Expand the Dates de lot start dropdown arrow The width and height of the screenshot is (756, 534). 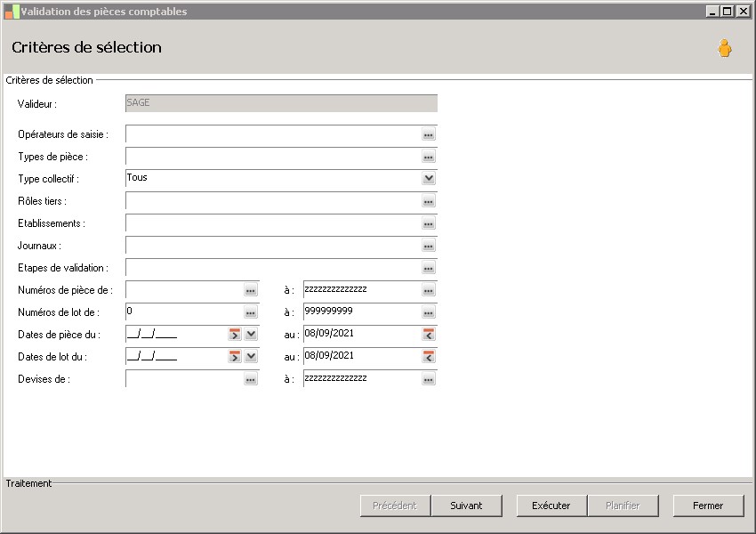251,357
